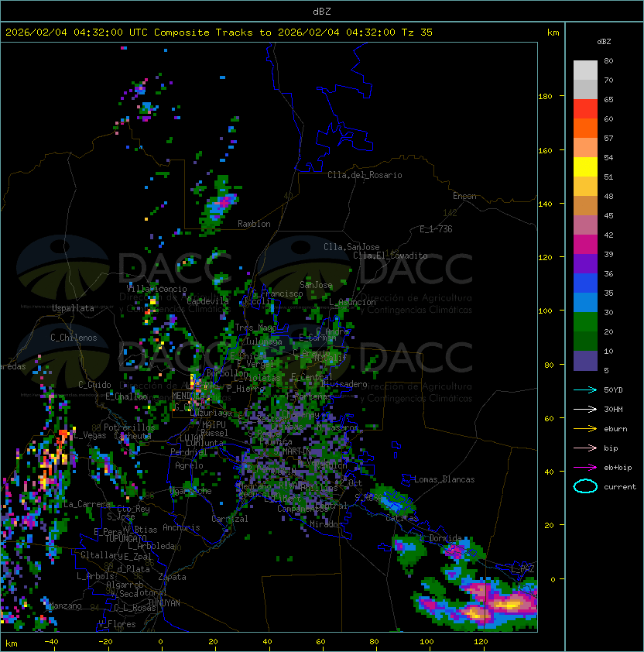Image resolution: width=644 pixels, height=652 pixels.
Task: Click the E_Challao place label
Action: coord(126,396)
